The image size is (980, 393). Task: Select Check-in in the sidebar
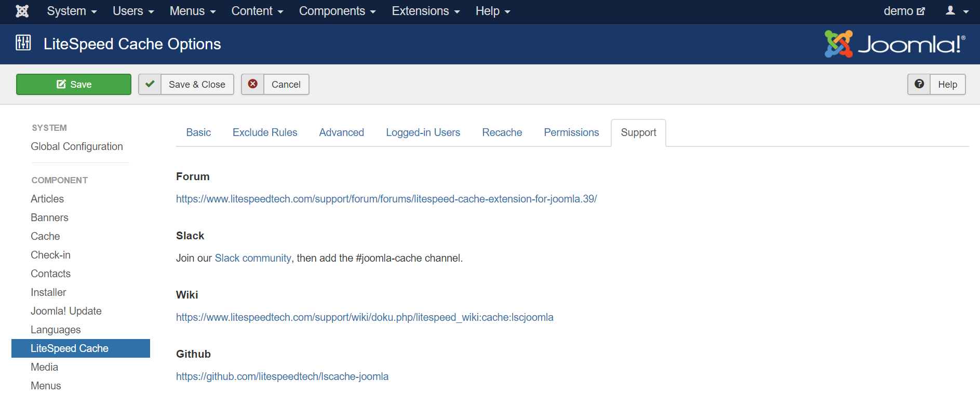click(50, 255)
